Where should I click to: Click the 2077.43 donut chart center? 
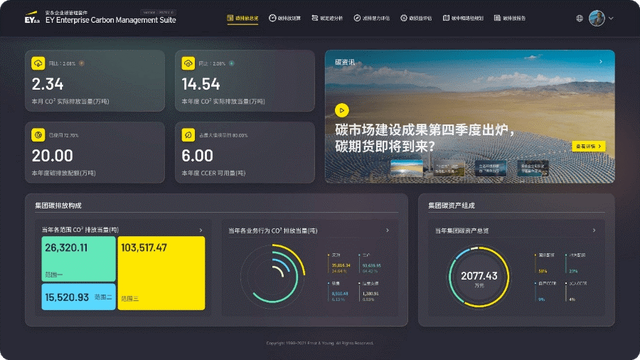point(479,277)
